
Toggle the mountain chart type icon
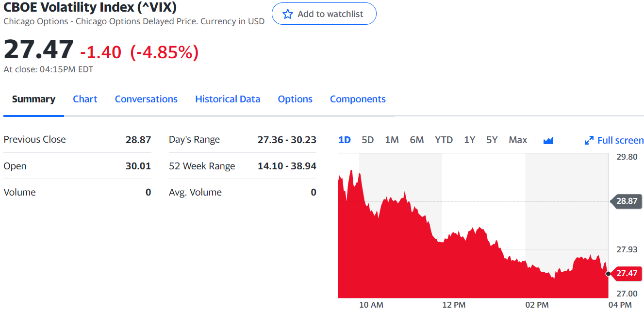[x=548, y=140]
